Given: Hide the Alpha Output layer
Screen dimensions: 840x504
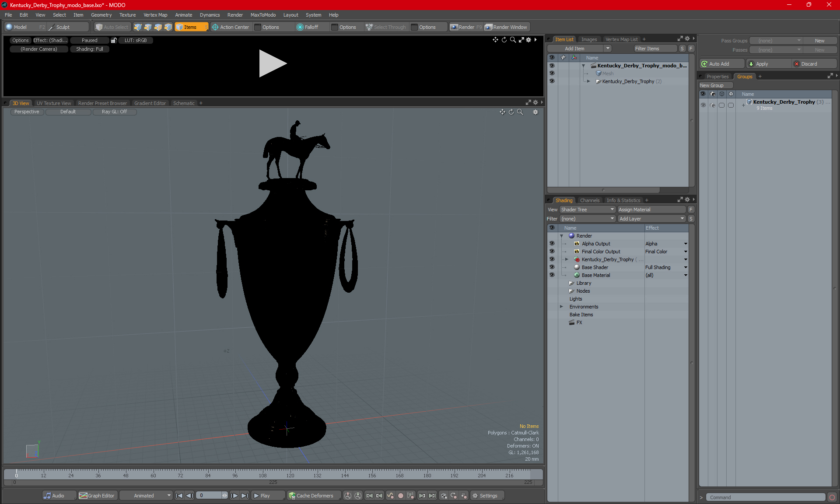Looking at the screenshot, I should pos(552,244).
